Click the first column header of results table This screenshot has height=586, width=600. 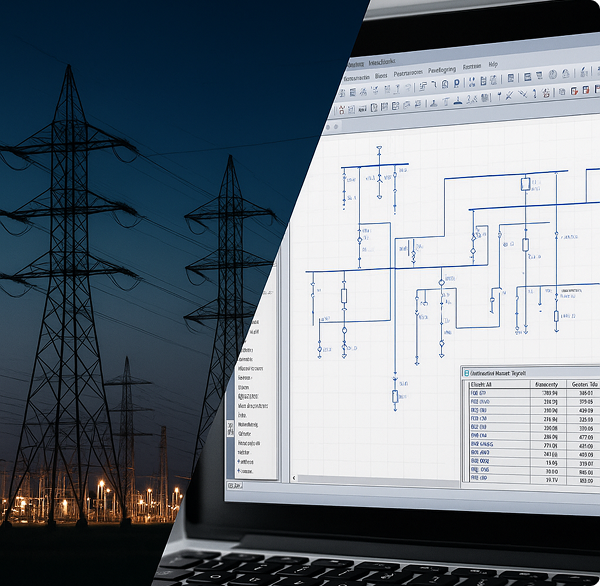click(499, 384)
